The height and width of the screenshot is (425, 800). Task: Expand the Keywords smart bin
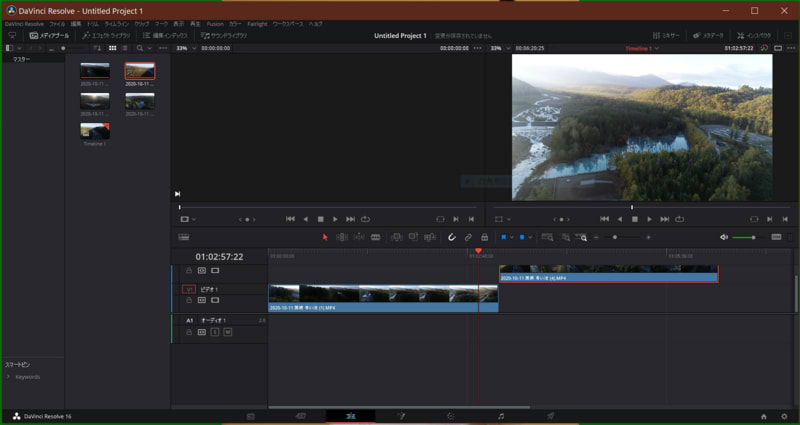9,377
